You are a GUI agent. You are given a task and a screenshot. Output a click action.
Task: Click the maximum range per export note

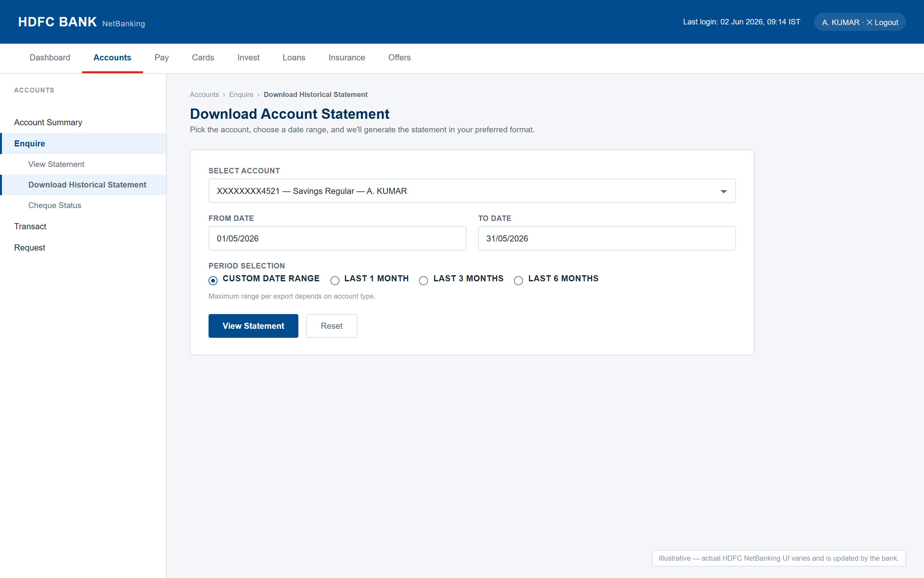tap(292, 296)
